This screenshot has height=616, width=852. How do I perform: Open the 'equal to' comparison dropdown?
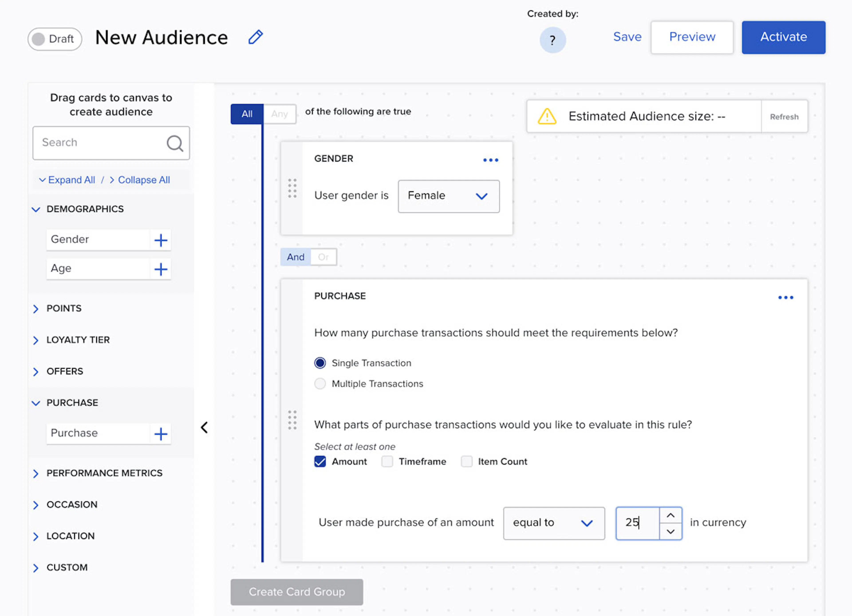coord(554,523)
